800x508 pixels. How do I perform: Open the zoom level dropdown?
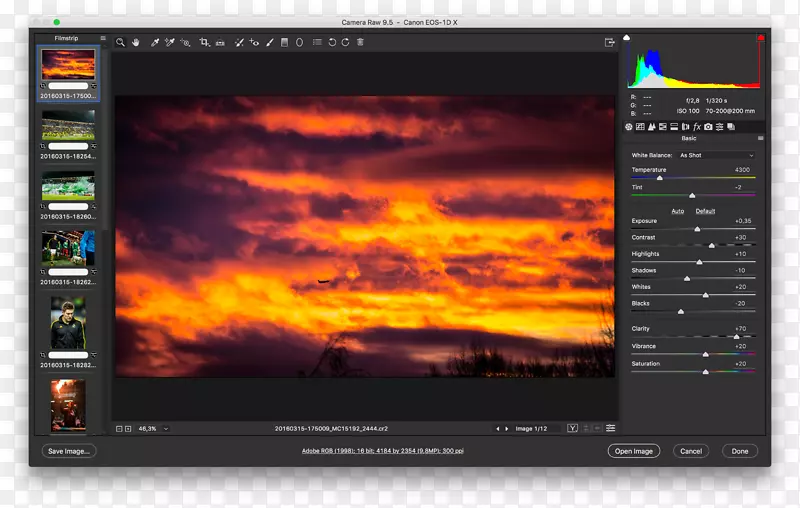click(x=166, y=429)
